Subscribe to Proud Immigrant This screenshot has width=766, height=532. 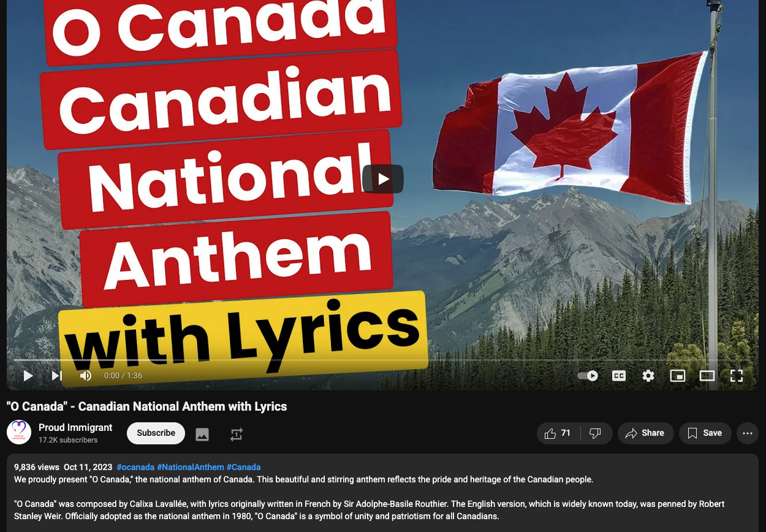156,433
